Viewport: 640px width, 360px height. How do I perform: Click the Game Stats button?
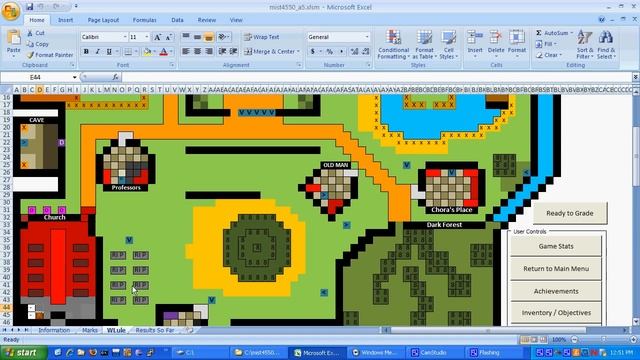point(556,246)
